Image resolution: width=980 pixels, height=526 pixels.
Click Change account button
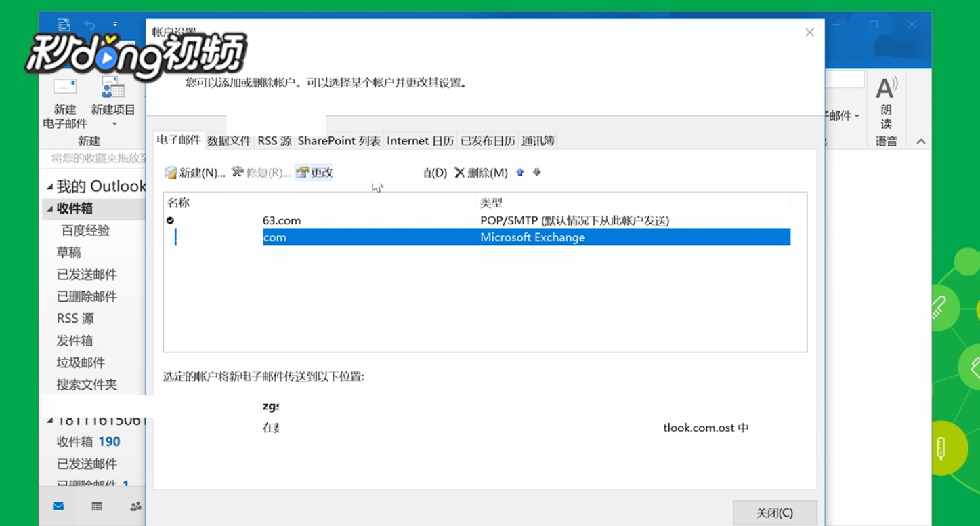(x=314, y=173)
